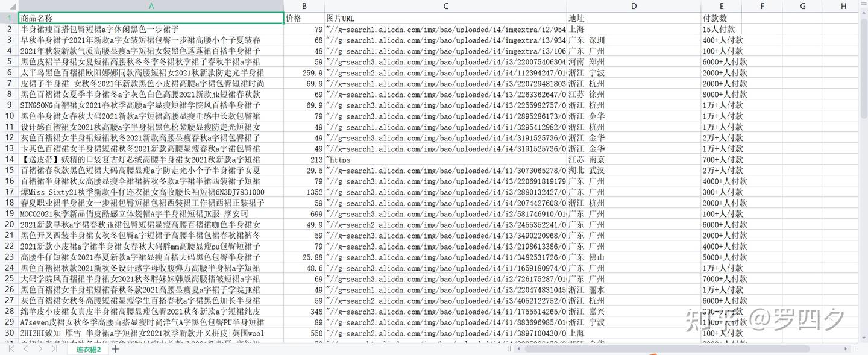Select column H header
868x355 pixels.
[x=843, y=6]
